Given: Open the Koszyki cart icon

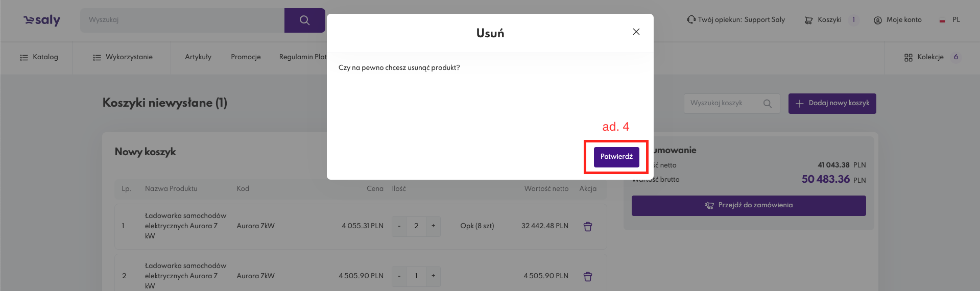Looking at the screenshot, I should click(808, 20).
